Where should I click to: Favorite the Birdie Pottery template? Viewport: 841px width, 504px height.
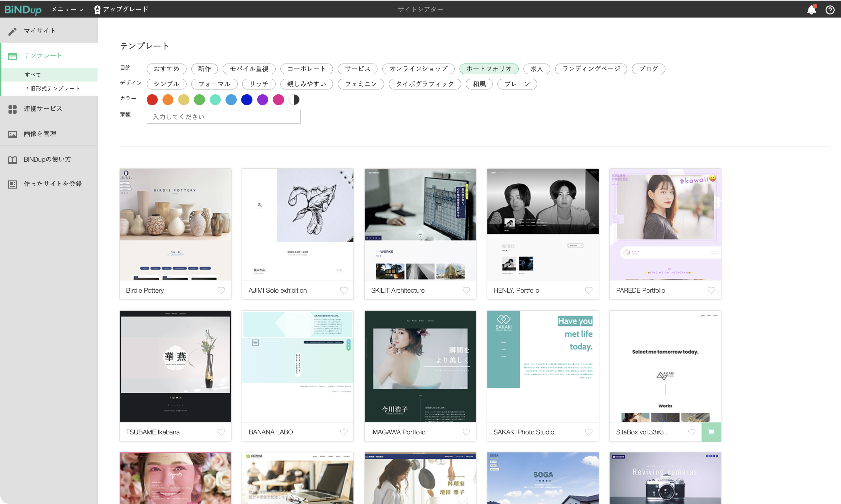click(x=221, y=290)
